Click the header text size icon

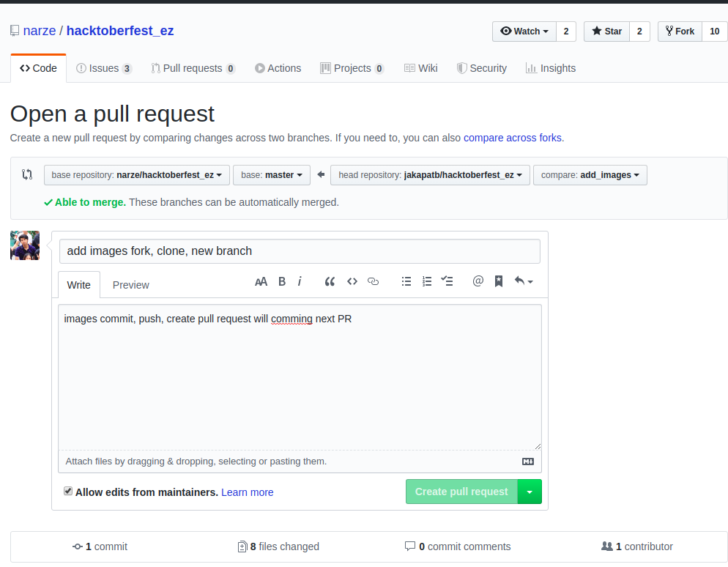pos(261,281)
